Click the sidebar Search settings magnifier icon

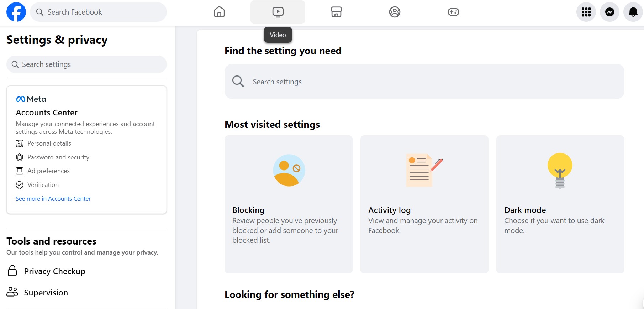tap(15, 64)
